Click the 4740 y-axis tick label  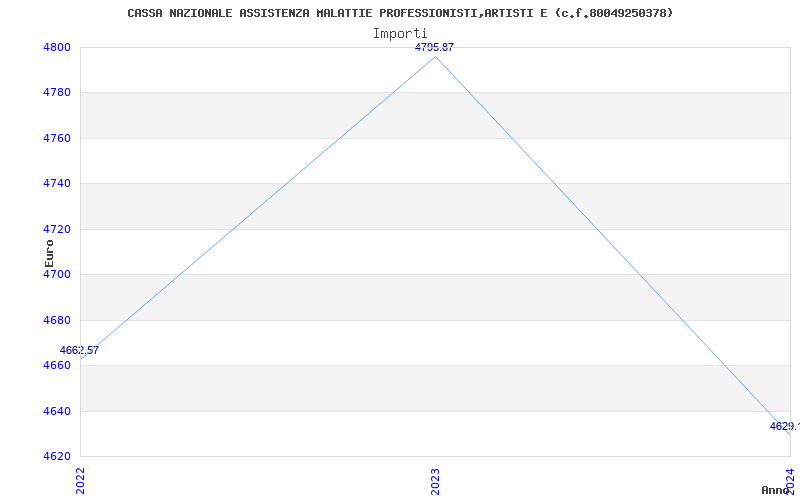tap(56, 184)
